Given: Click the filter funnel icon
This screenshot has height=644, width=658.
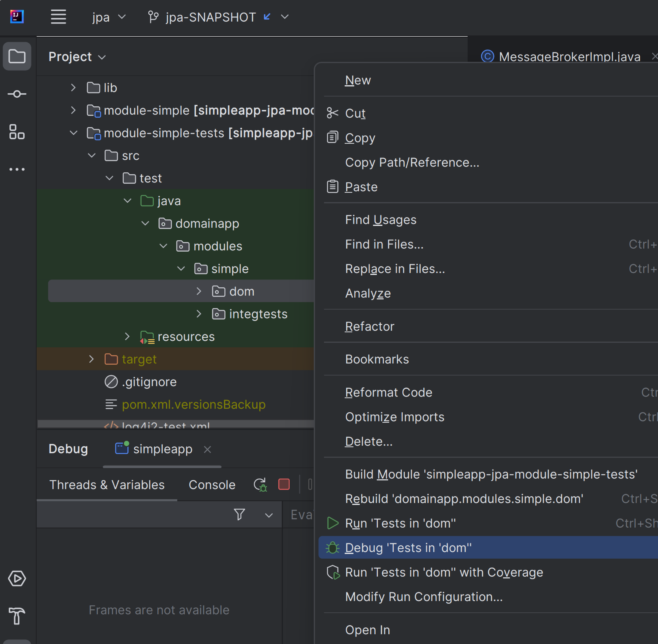Looking at the screenshot, I should click(x=240, y=514).
